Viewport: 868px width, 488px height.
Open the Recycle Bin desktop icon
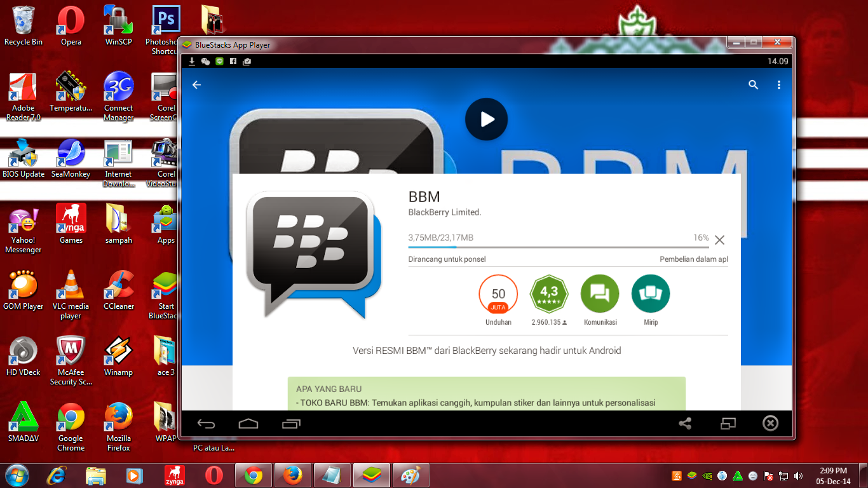[x=24, y=26]
